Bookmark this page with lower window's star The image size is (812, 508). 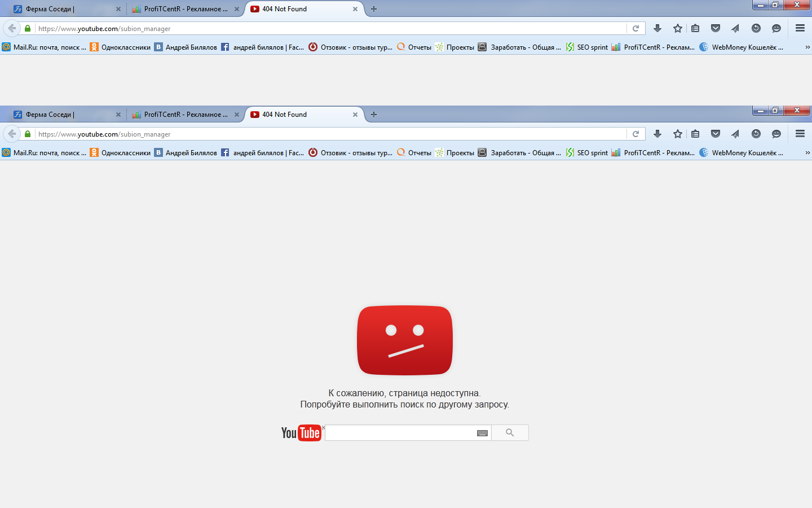tap(678, 134)
